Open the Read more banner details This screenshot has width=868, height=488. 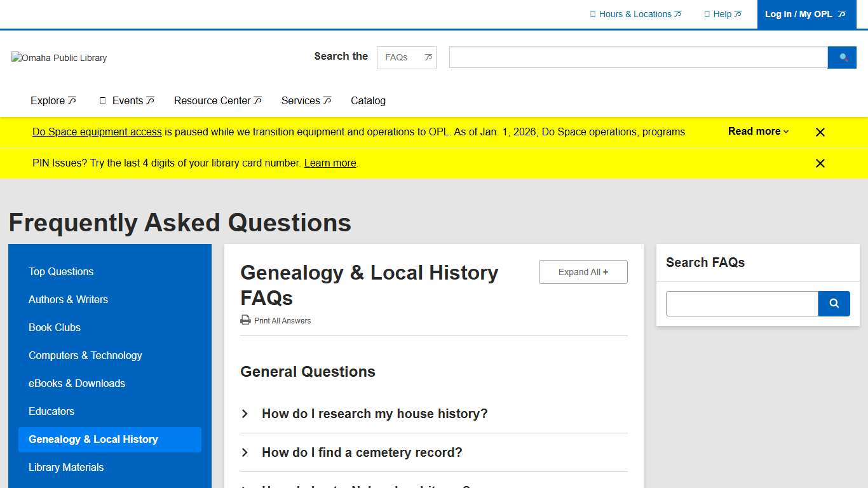[757, 132]
